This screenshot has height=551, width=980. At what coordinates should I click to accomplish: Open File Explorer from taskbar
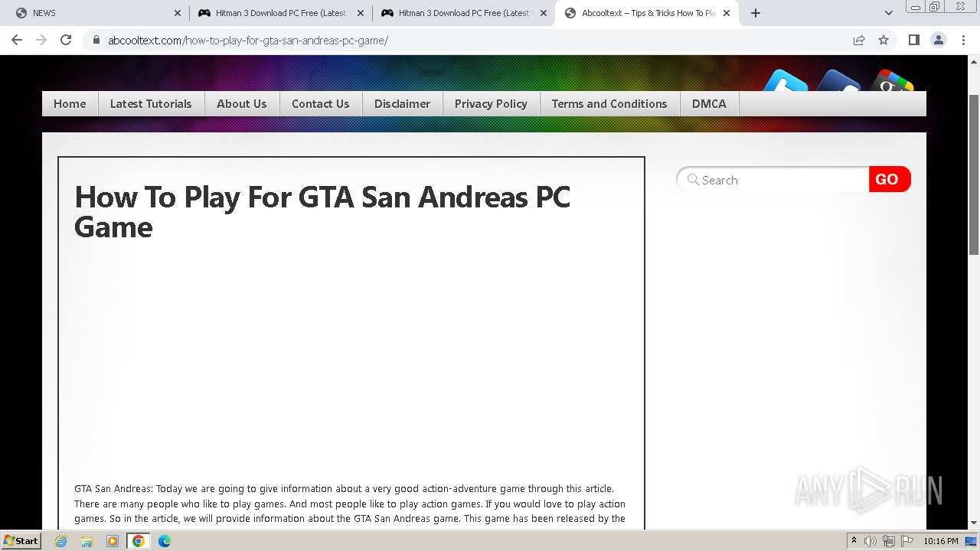(x=87, y=541)
